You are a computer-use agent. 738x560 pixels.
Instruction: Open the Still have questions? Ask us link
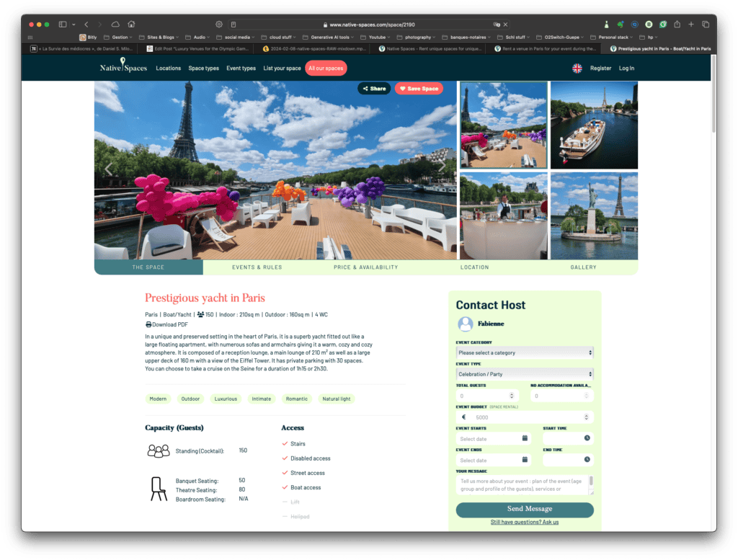(x=525, y=522)
